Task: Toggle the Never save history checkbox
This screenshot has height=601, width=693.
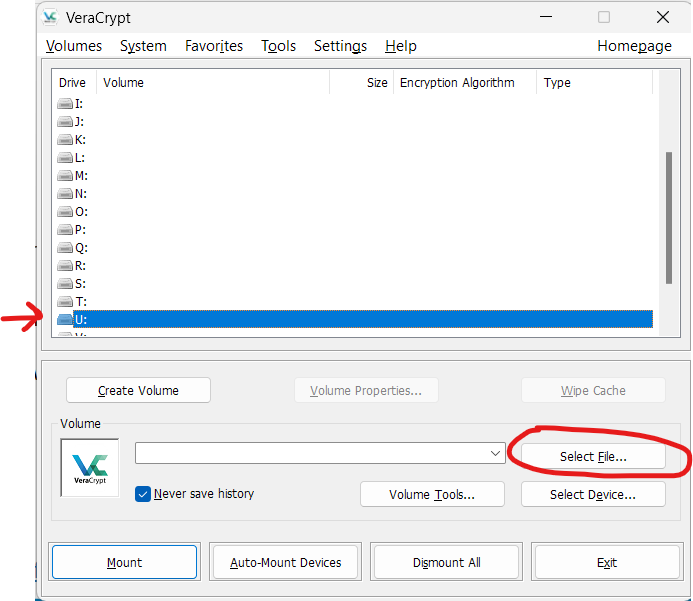Action: [143, 494]
